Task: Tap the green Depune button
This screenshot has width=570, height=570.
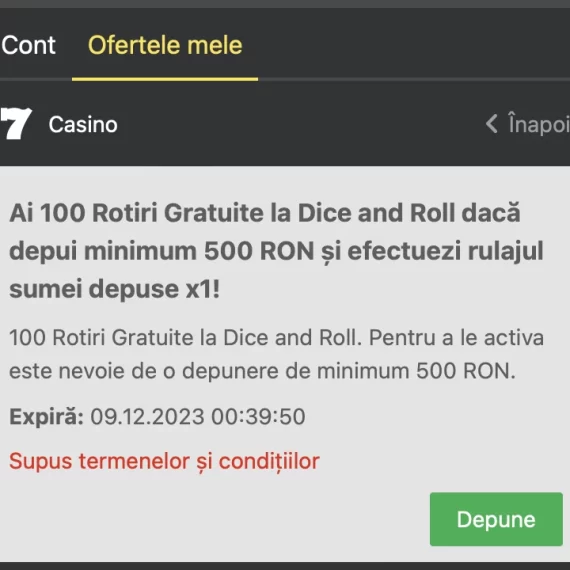Action: click(x=496, y=519)
